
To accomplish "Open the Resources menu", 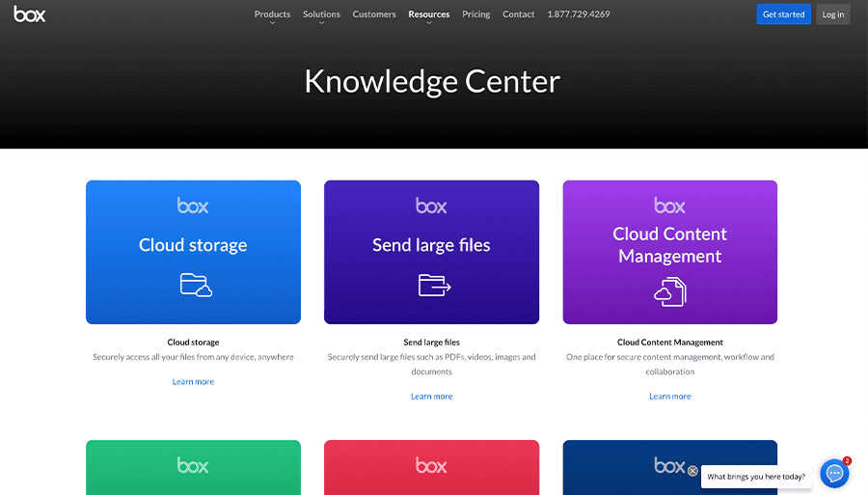I will pyautogui.click(x=429, y=14).
